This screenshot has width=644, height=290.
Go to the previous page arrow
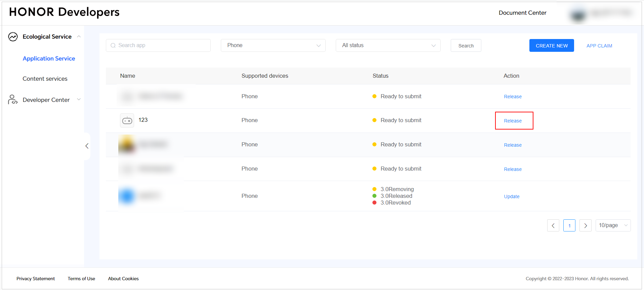tap(553, 226)
